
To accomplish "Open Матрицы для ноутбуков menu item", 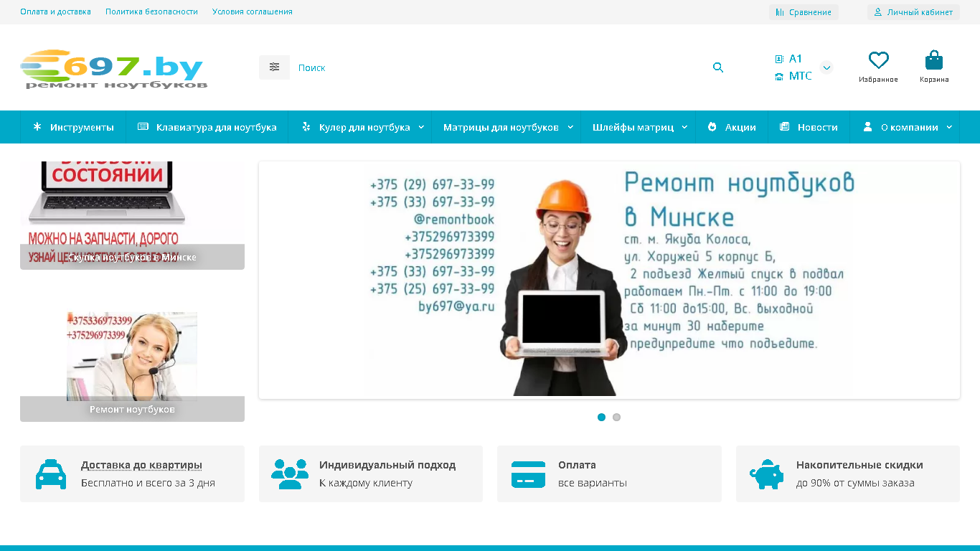I will click(507, 127).
